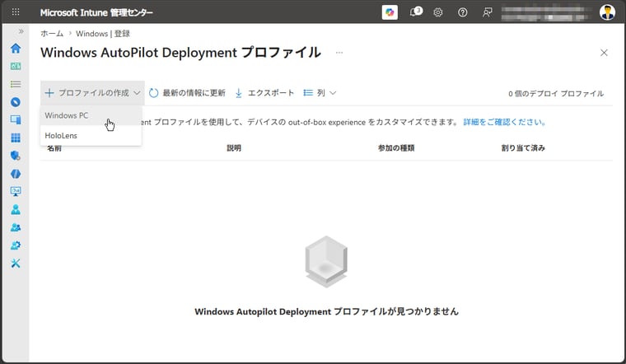This screenshot has height=364, width=626.
Task: Open the ellipsis menu beside the title
Action: pyautogui.click(x=339, y=53)
